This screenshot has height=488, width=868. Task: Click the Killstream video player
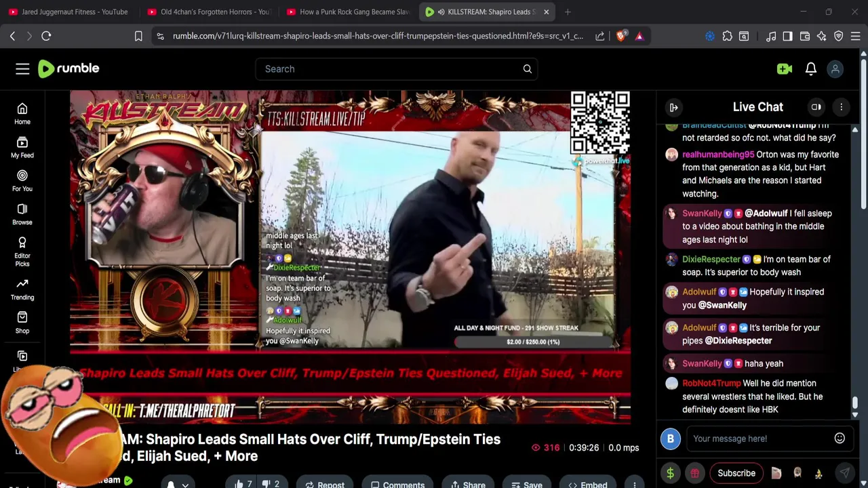(x=350, y=258)
